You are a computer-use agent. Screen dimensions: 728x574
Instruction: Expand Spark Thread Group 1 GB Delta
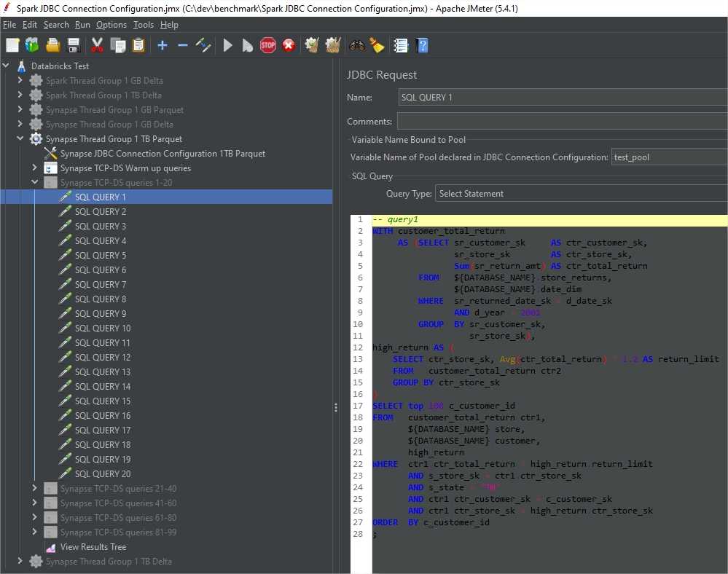point(20,80)
